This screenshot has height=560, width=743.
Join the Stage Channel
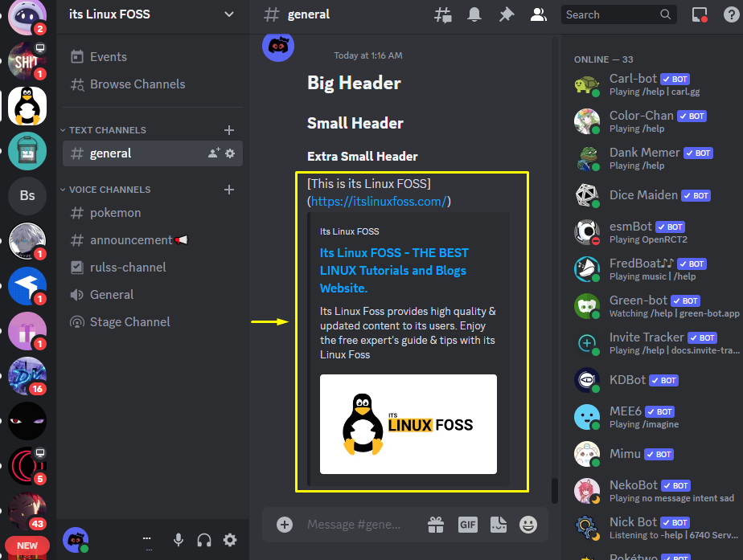[x=152, y=322]
